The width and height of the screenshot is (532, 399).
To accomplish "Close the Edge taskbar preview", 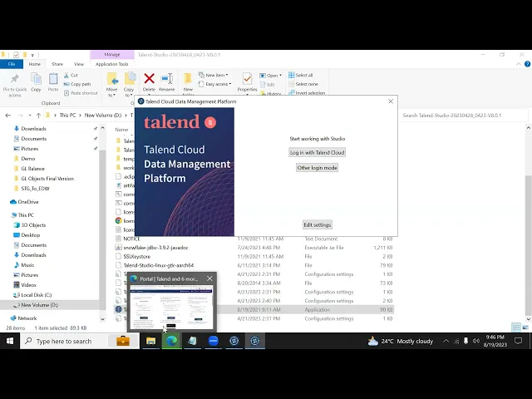I will pos(209,278).
